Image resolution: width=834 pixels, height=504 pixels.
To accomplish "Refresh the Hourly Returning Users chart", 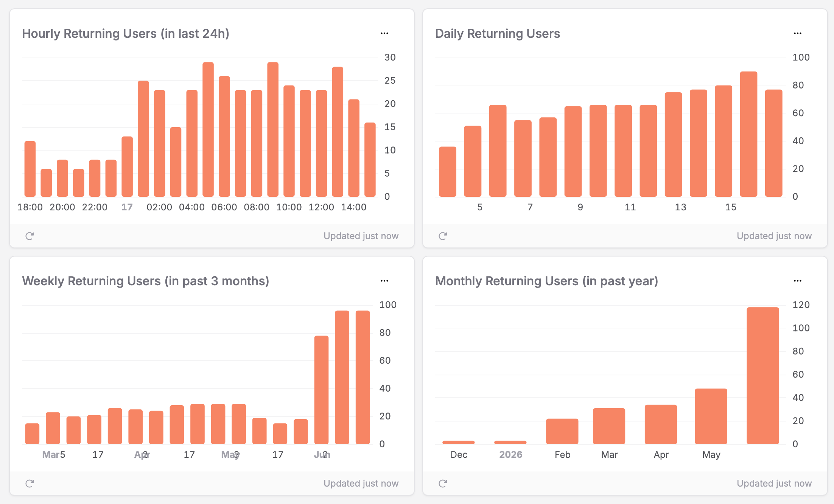I will [30, 236].
